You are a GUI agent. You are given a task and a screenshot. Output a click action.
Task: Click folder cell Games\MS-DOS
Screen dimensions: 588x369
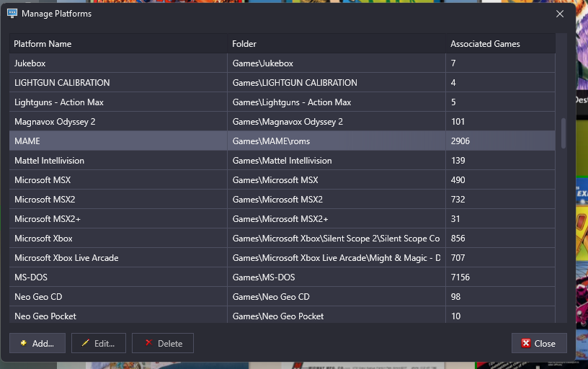pyautogui.click(x=337, y=277)
